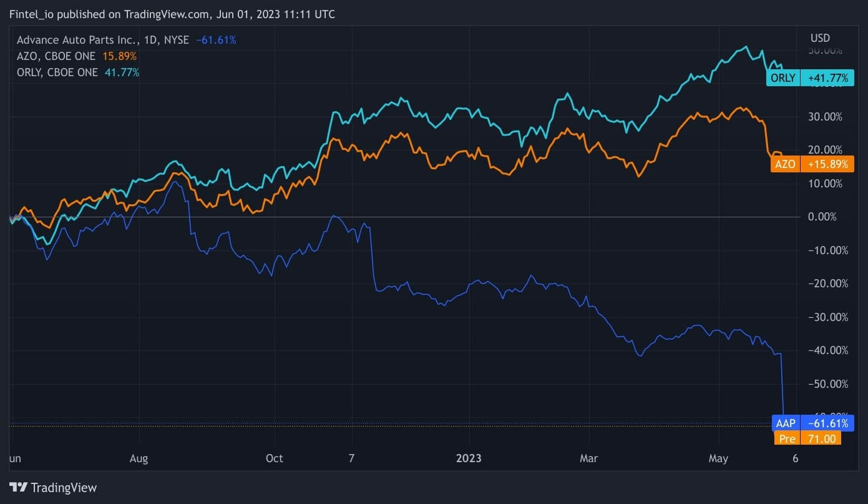Click the Oct label on time axis
Viewport: 868px width, 504px height.
coord(274,458)
